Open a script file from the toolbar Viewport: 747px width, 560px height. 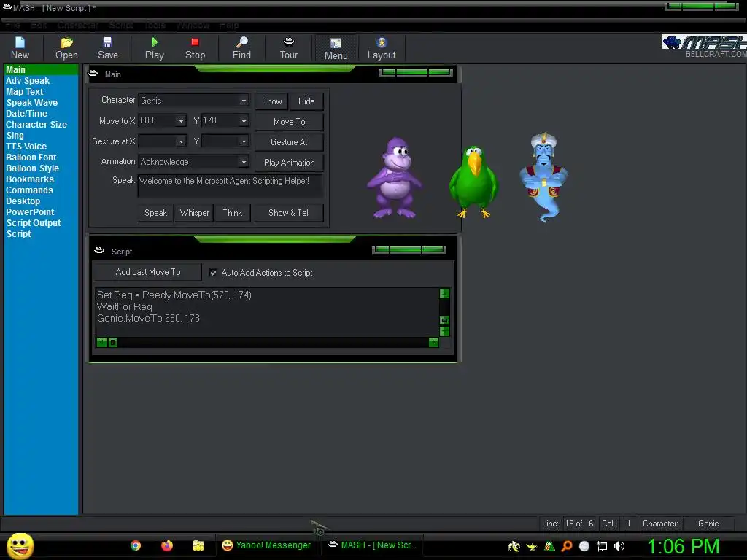[66, 48]
